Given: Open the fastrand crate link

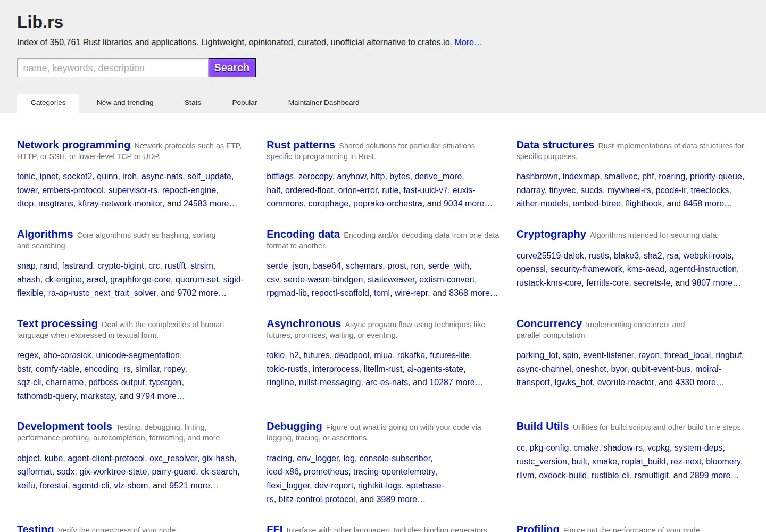Looking at the screenshot, I should pos(77,265).
